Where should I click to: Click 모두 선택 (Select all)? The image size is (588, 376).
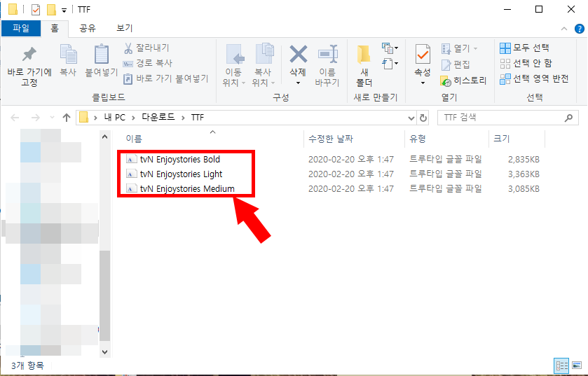(x=524, y=48)
